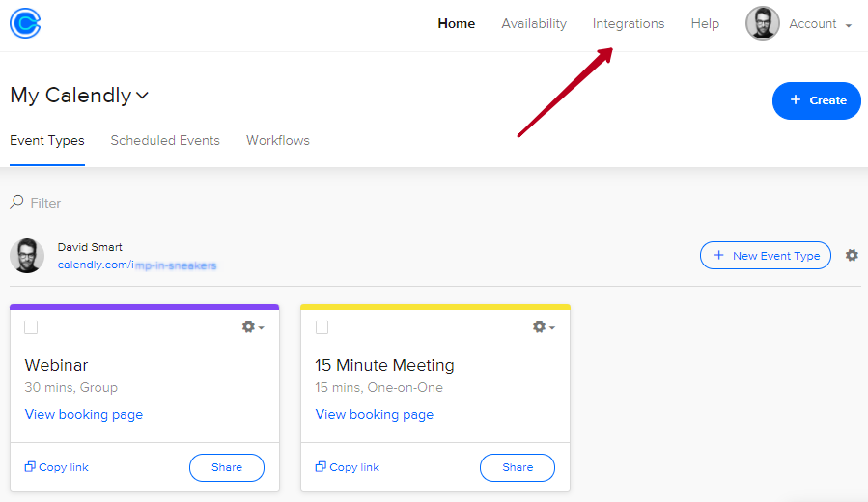Open the Webinar event title
This screenshot has width=868, height=502.
[x=56, y=365]
